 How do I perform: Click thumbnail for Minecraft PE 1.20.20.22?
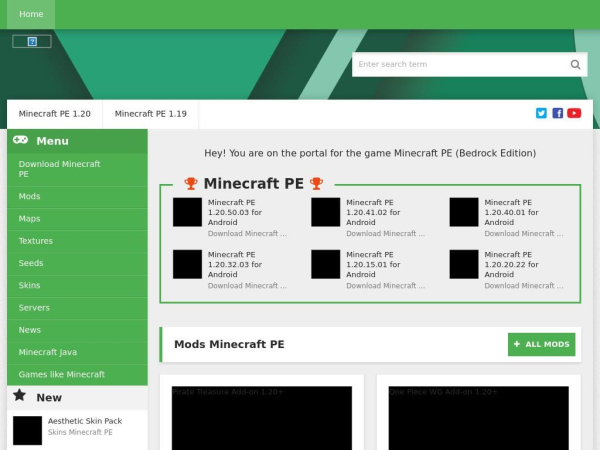point(464,264)
